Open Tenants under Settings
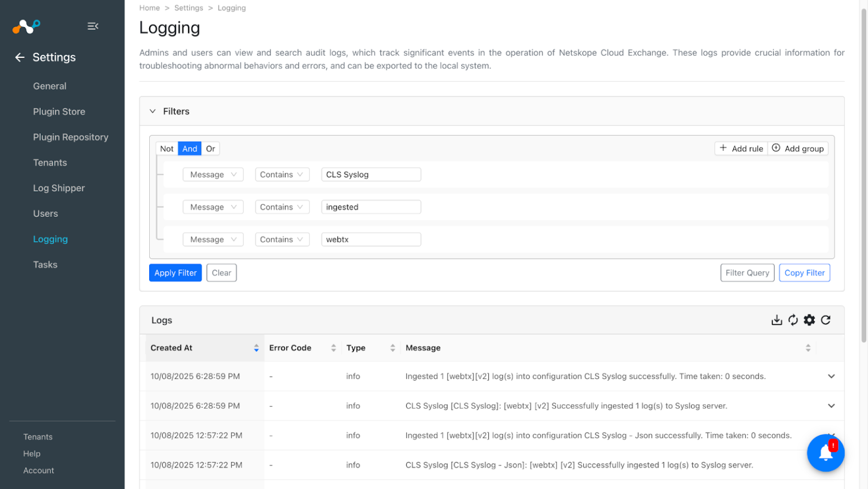Screen dimensions: 868x489 point(50,163)
